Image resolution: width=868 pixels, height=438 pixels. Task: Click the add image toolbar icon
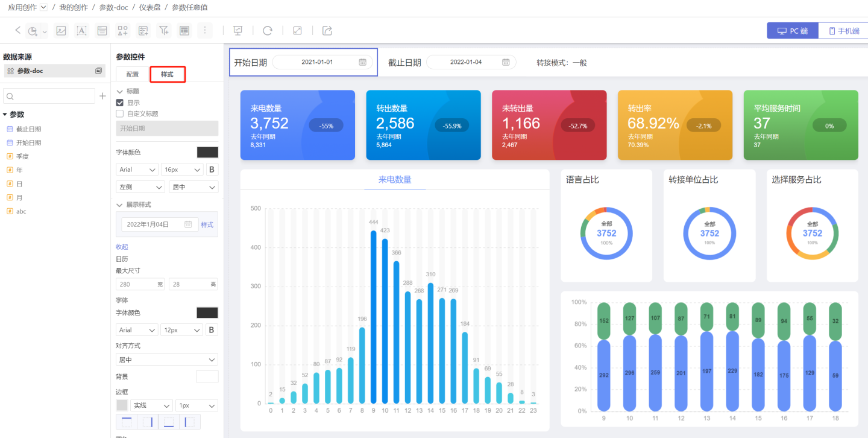pyautogui.click(x=61, y=31)
